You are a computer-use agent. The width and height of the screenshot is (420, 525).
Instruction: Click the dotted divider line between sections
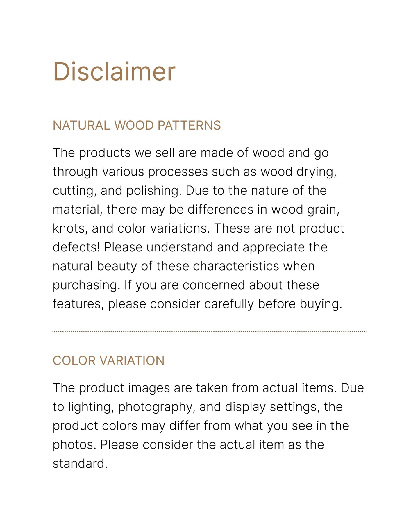click(210, 331)
